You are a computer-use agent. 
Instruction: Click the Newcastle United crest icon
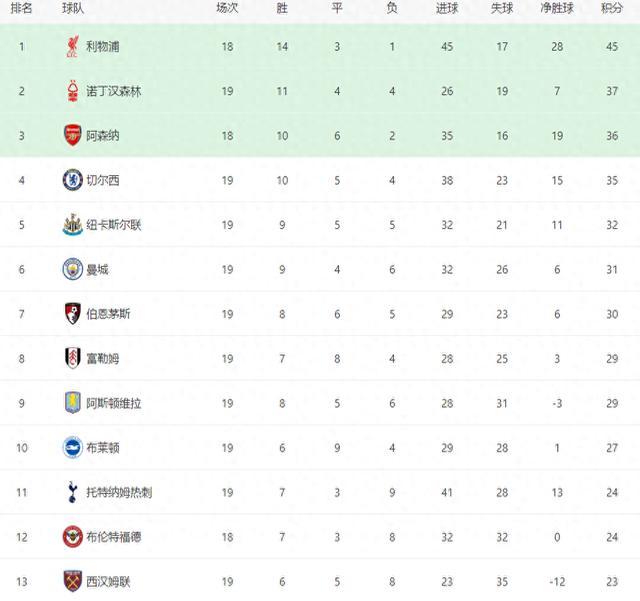[73, 225]
